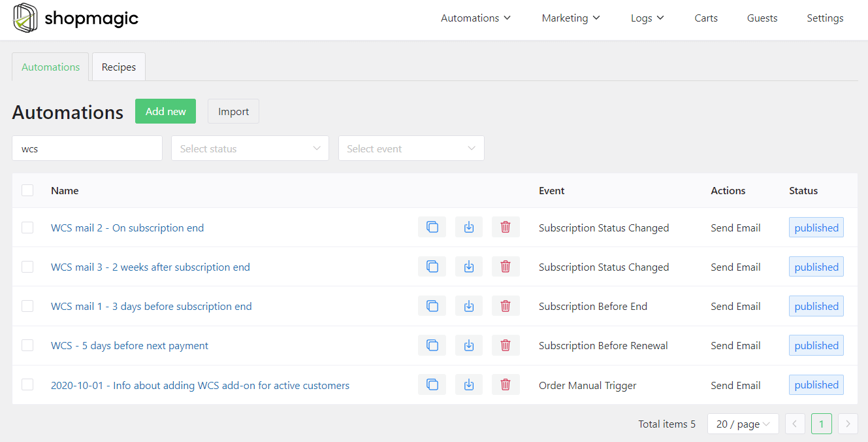Open 'WCS mail 1 - 3 days before subscription end'

pos(152,306)
